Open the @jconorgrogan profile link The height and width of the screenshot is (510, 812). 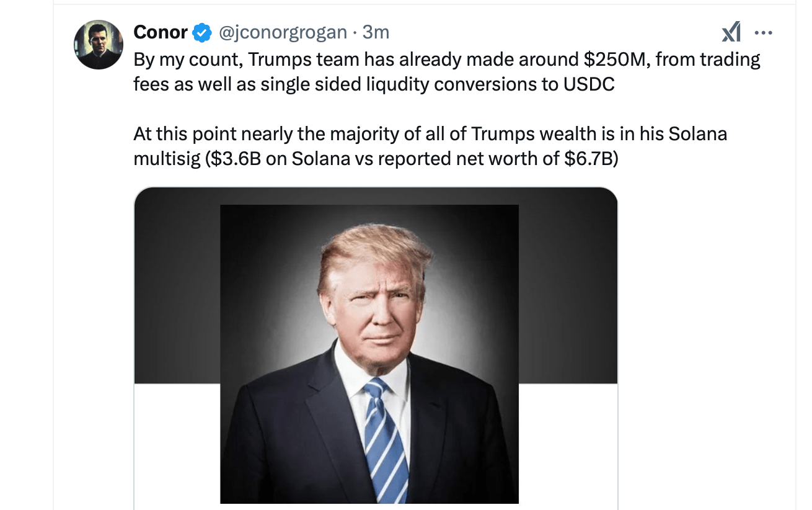click(x=281, y=32)
